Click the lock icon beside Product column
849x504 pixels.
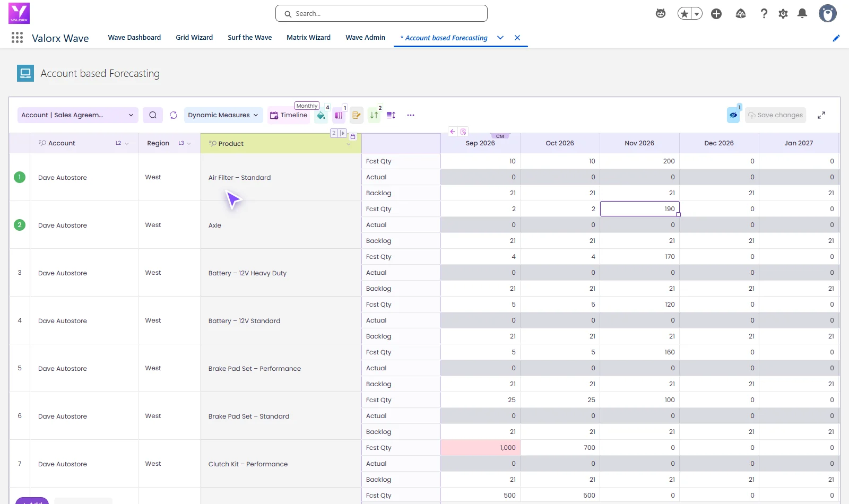pyautogui.click(x=353, y=136)
